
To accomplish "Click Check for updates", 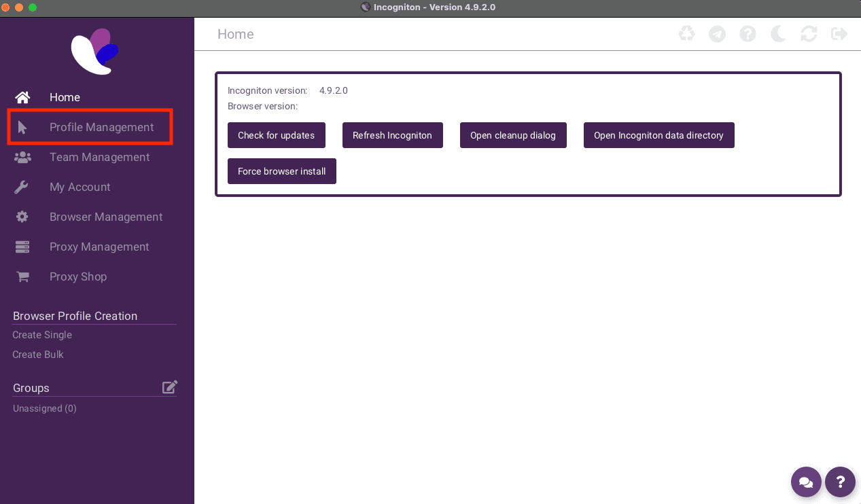I will coord(277,135).
